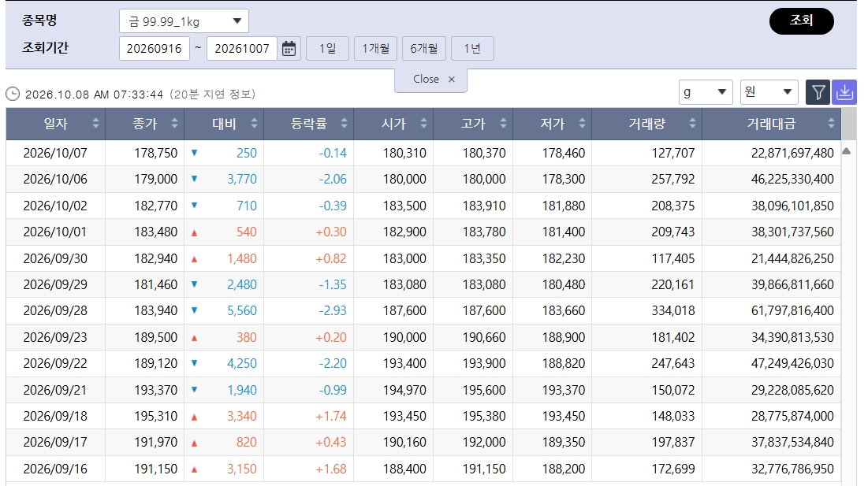
Task: Click the Close panel tab
Action: [x=430, y=80]
